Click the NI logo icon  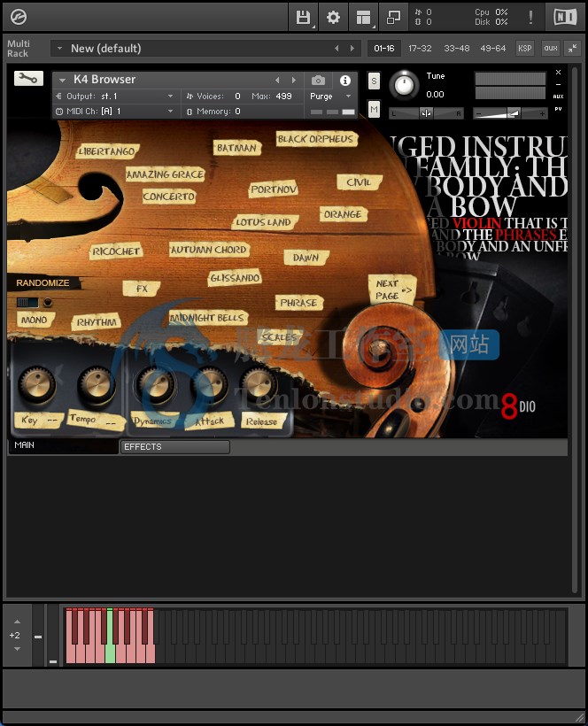point(565,17)
